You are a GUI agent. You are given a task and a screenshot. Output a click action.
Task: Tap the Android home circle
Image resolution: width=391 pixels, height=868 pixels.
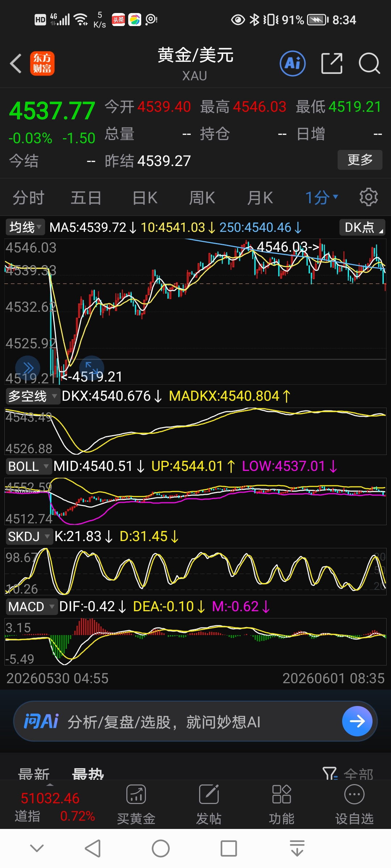point(161,848)
